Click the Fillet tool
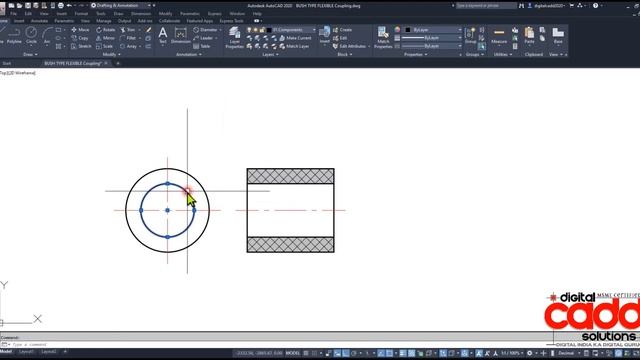The width and height of the screenshot is (640, 360). pos(128,38)
